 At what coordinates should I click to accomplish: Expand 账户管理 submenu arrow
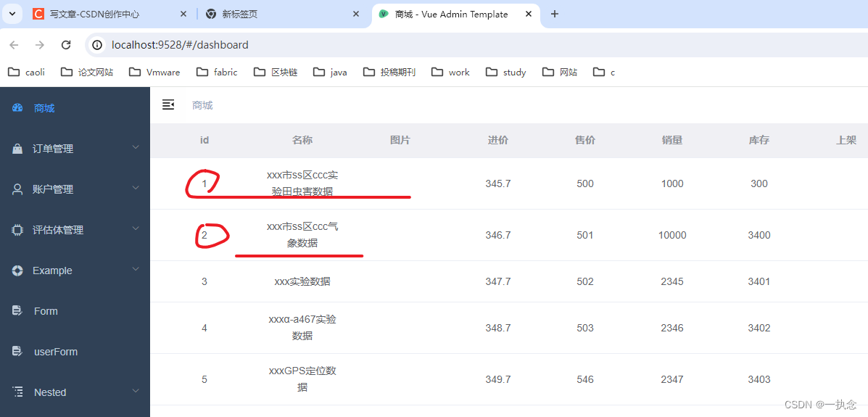tap(136, 188)
